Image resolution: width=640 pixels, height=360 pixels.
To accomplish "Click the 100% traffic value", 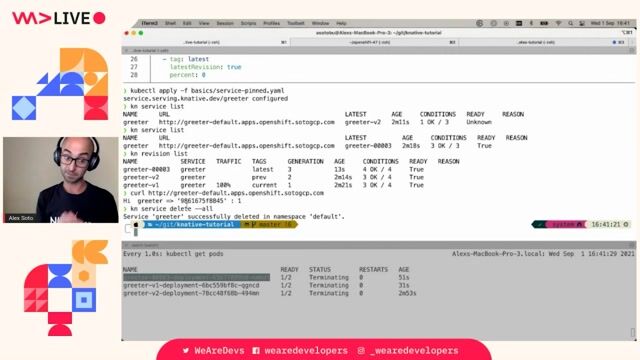I will (223, 185).
